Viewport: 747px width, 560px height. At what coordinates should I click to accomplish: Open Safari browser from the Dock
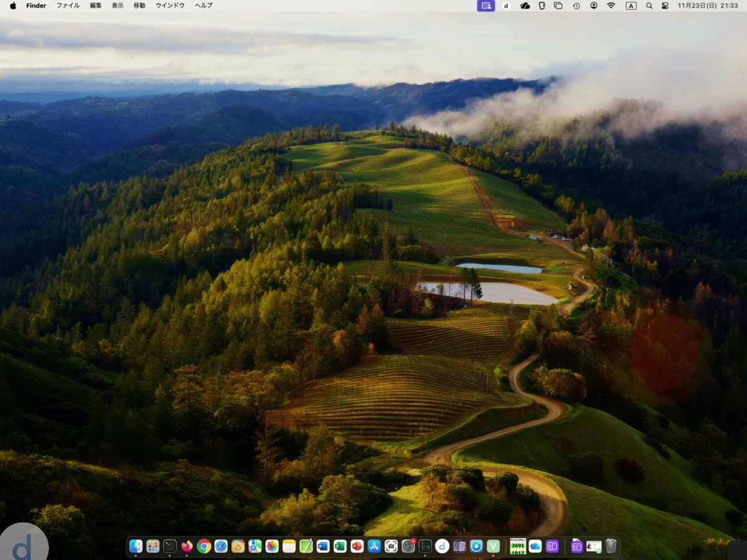pos(221,546)
